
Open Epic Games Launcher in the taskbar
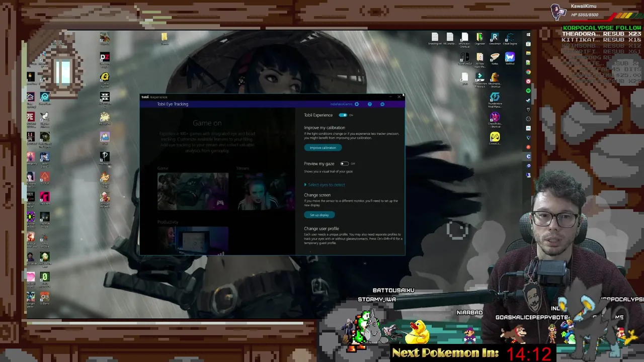click(528, 109)
